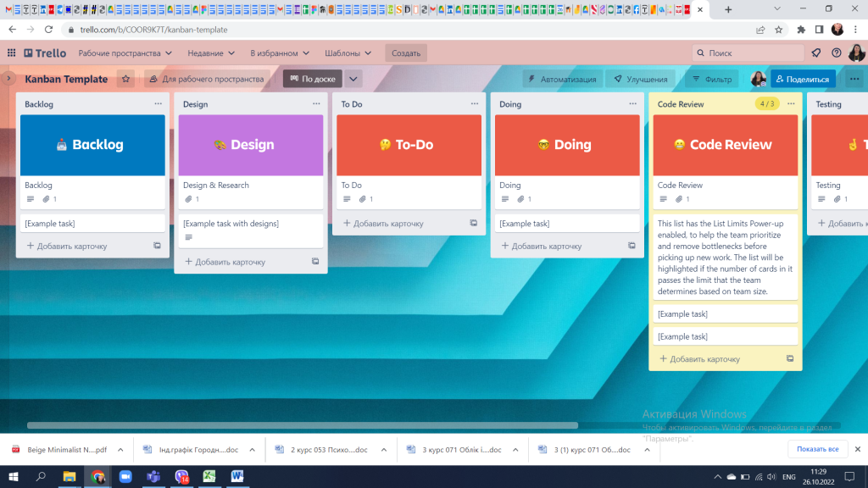The width and height of the screenshot is (868, 488).
Task: Add a card to the To Do list
Action: tap(383, 223)
